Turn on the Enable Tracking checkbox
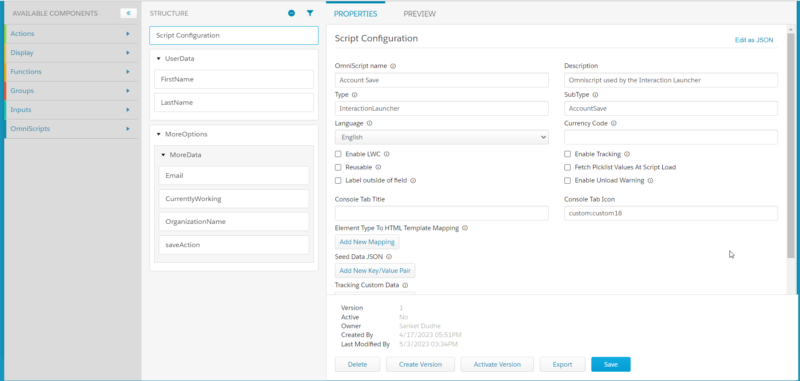The image size is (800, 381). (567, 154)
